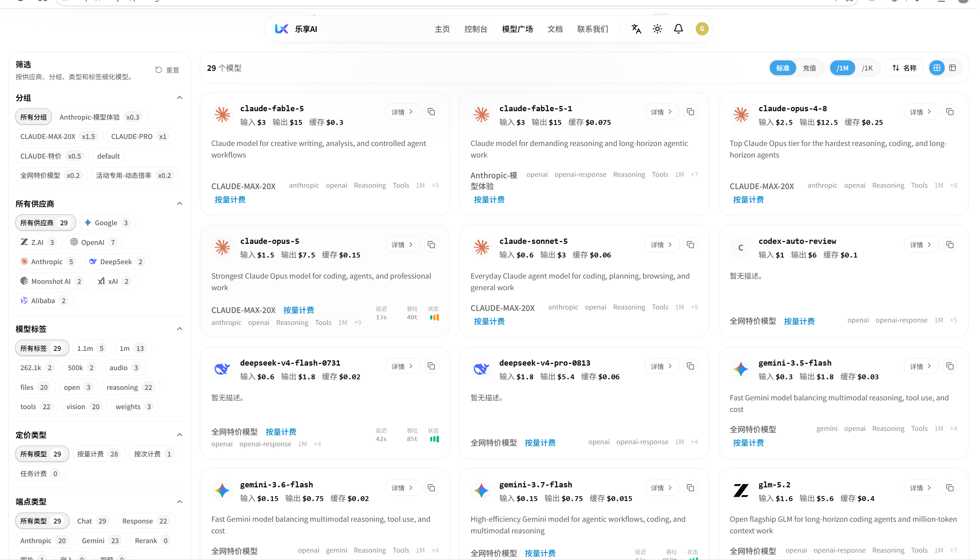
Task: Collapse the 定价类型 section
Action: click(x=179, y=435)
